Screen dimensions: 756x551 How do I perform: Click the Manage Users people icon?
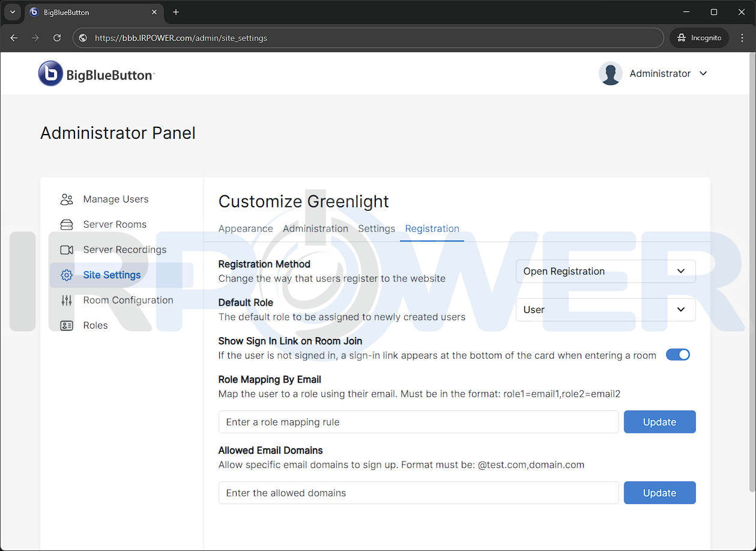coord(67,199)
